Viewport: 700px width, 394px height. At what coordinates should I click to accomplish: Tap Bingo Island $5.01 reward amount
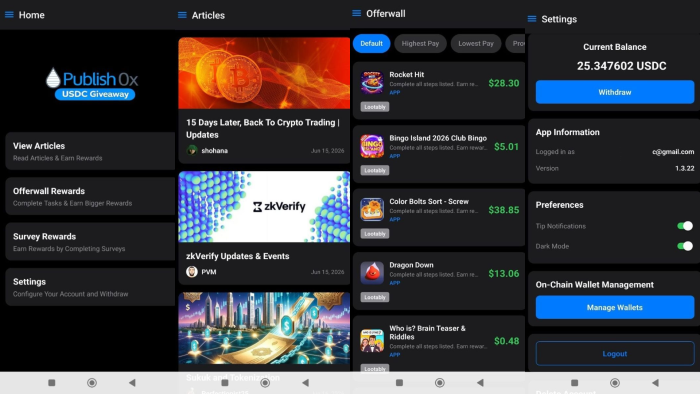[x=506, y=146]
